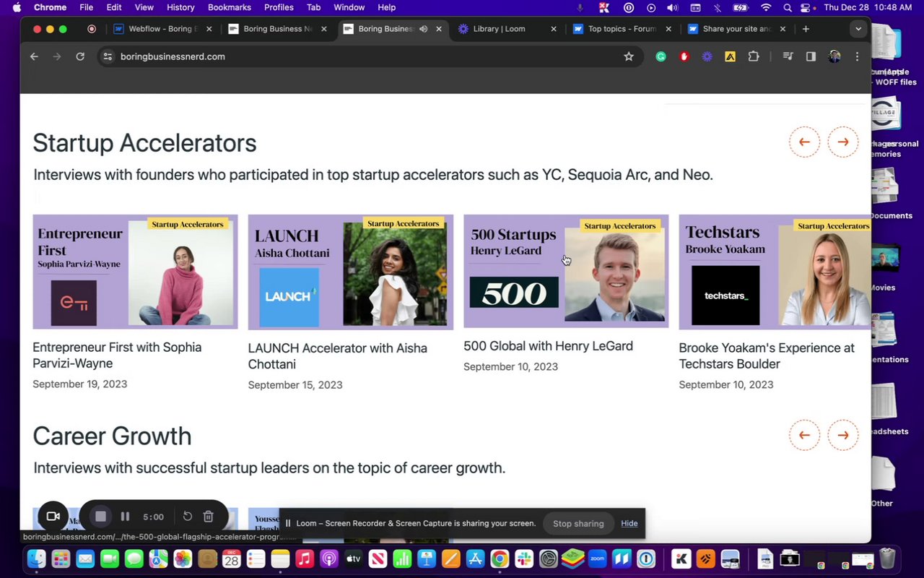Click the date September 15, 2023
Viewport: 924px width, 578px height.
[295, 384]
